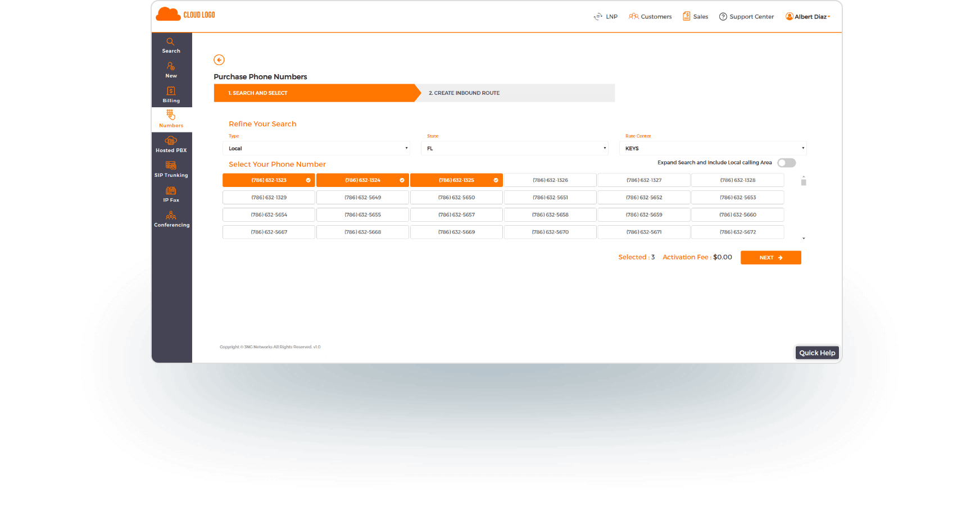The image size is (980, 530).
Task: Click the number list scrollbar thumb
Action: [x=804, y=181]
